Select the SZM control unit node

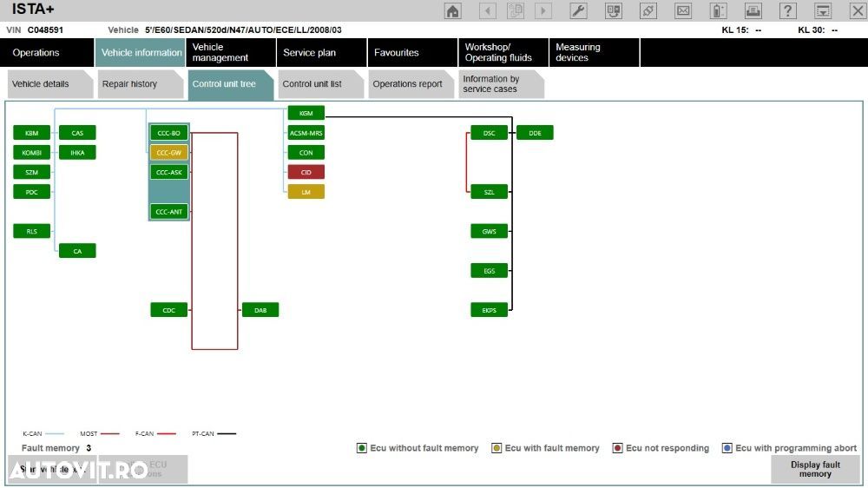tap(31, 172)
